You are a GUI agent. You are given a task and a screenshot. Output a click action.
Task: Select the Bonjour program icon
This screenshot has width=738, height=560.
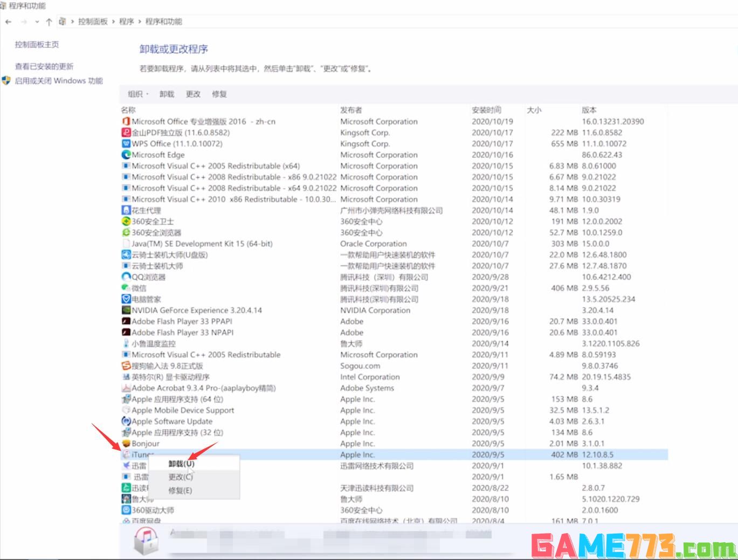pyautogui.click(x=126, y=444)
